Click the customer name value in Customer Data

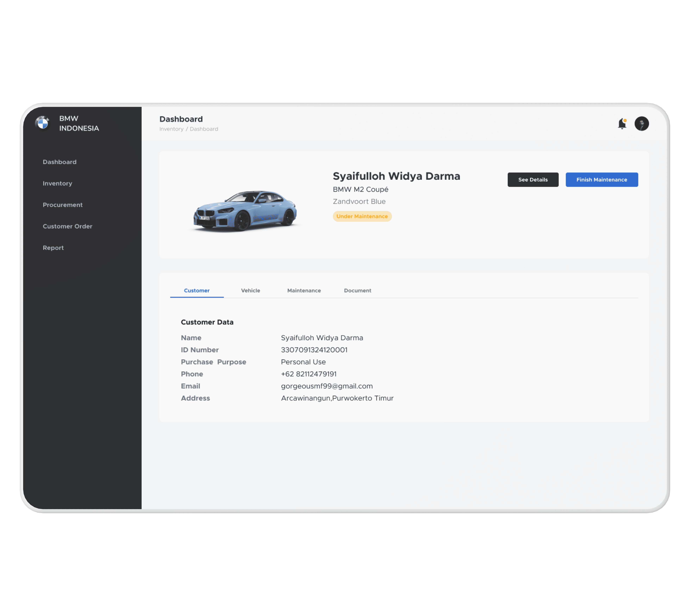pyautogui.click(x=322, y=338)
